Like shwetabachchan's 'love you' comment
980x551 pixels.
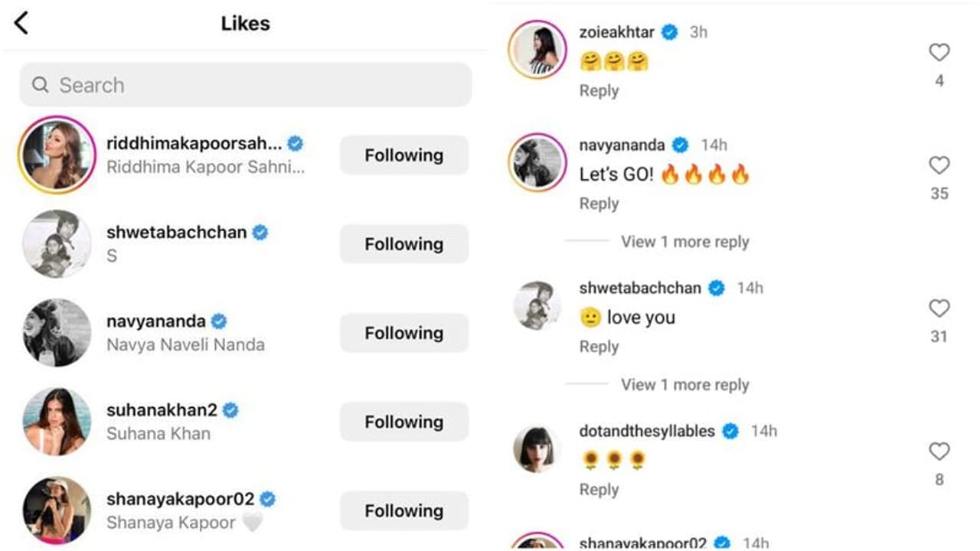coord(939,308)
